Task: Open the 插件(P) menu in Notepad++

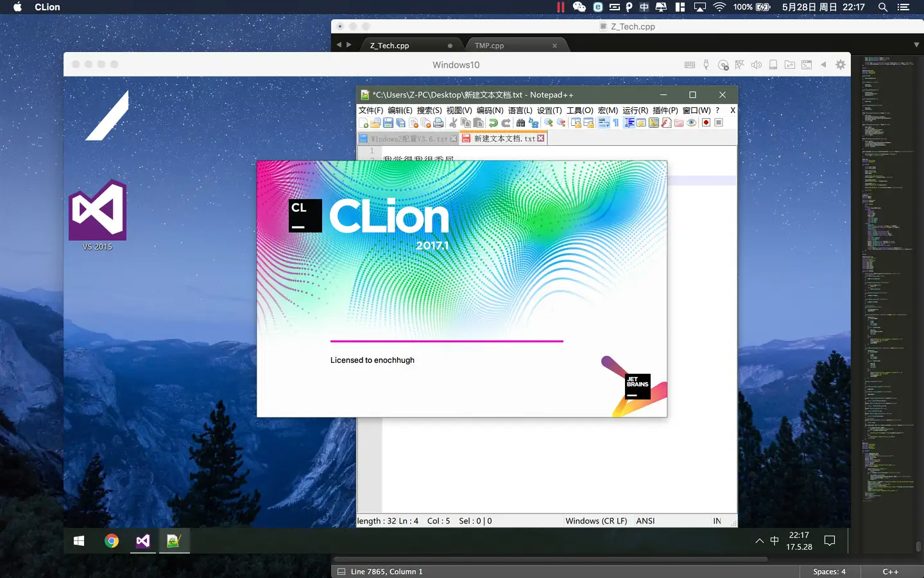Action: pos(665,110)
